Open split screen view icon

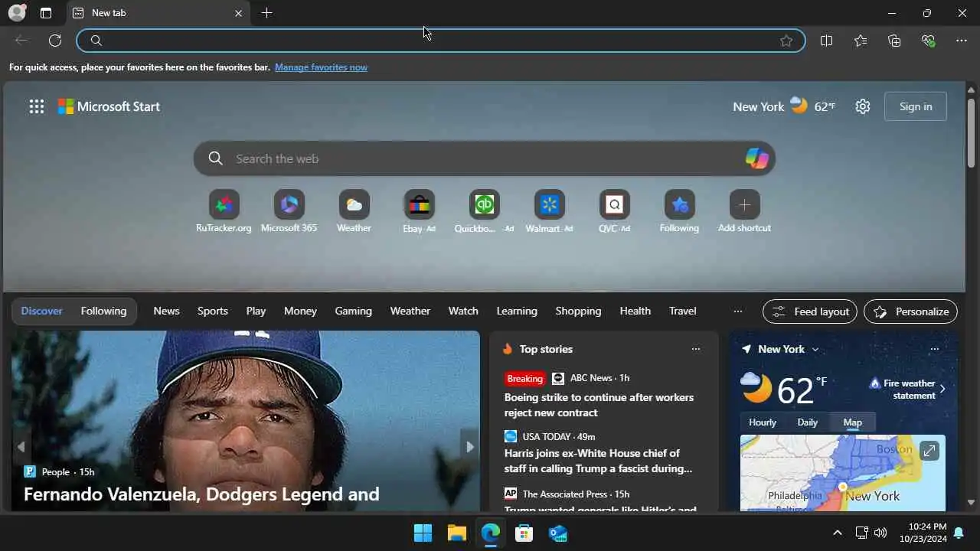(826, 41)
